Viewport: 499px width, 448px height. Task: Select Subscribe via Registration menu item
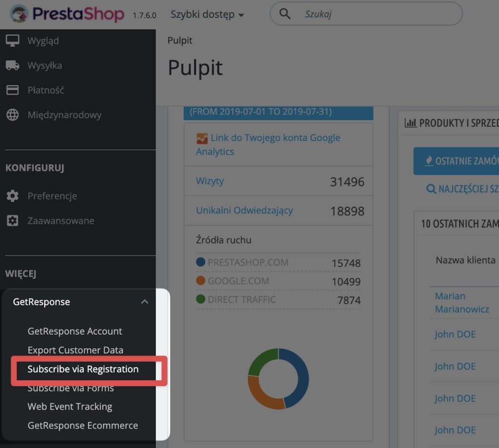tap(83, 369)
